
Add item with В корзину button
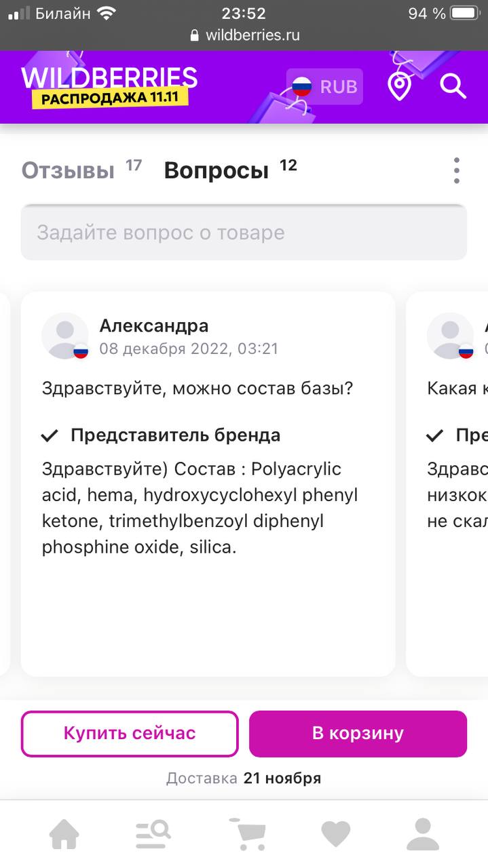pyautogui.click(x=358, y=733)
